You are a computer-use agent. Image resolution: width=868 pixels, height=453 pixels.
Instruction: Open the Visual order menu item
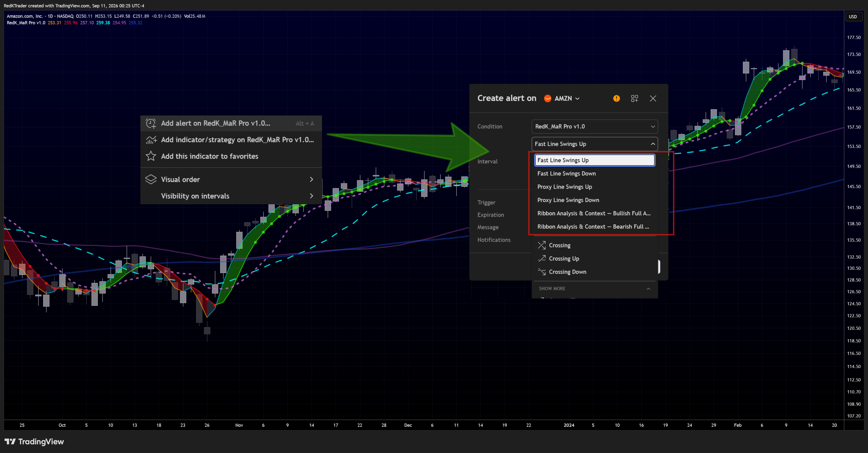pos(231,179)
